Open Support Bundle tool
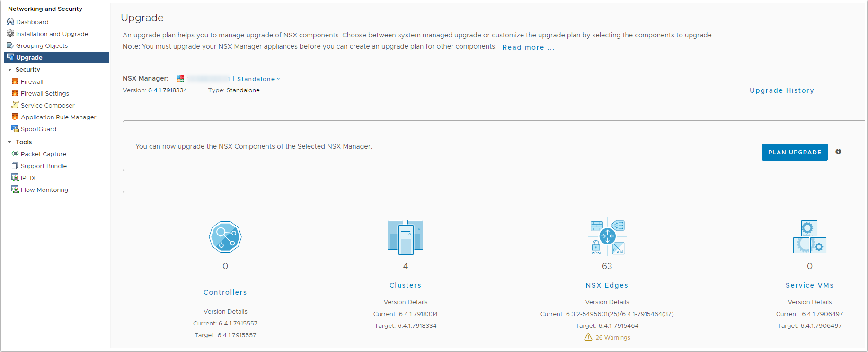Viewport: 868px width, 352px height. pyautogui.click(x=44, y=166)
